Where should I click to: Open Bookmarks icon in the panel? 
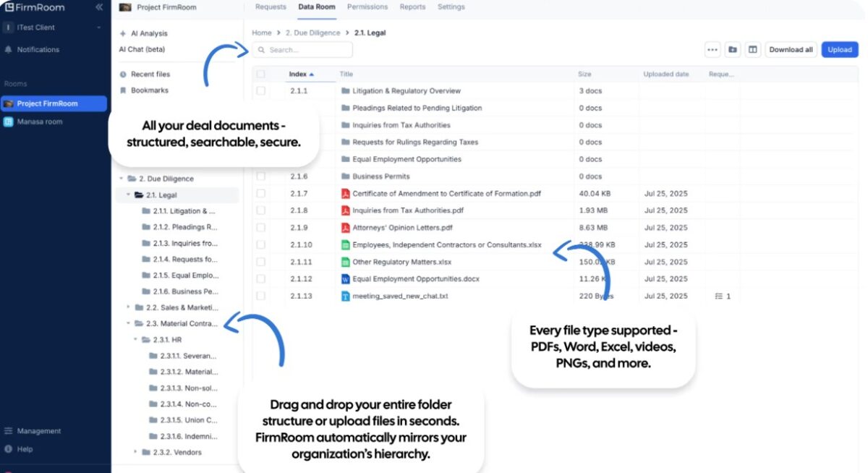pos(124,90)
